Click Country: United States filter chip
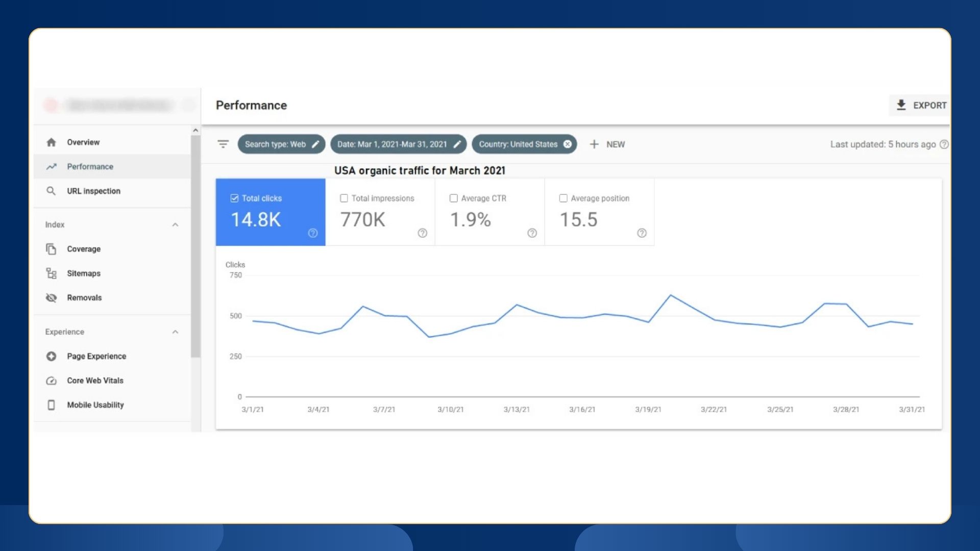 click(x=524, y=144)
